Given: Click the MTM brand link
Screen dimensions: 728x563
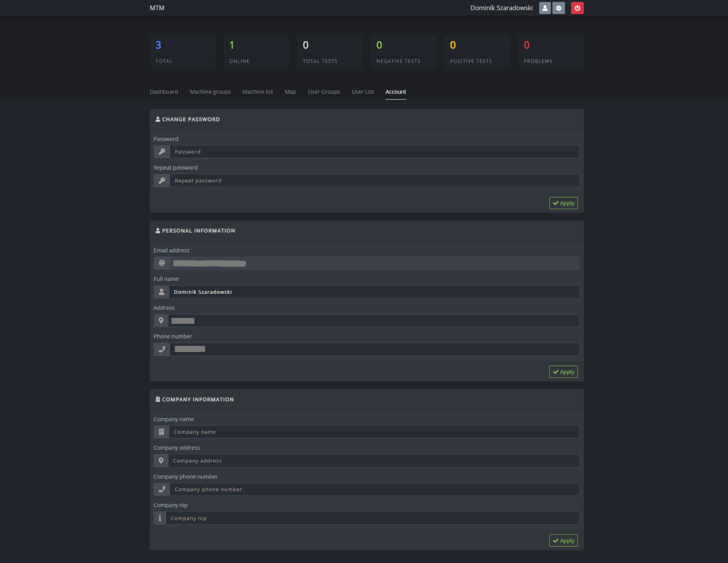Looking at the screenshot, I should pyautogui.click(x=157, y=8).
